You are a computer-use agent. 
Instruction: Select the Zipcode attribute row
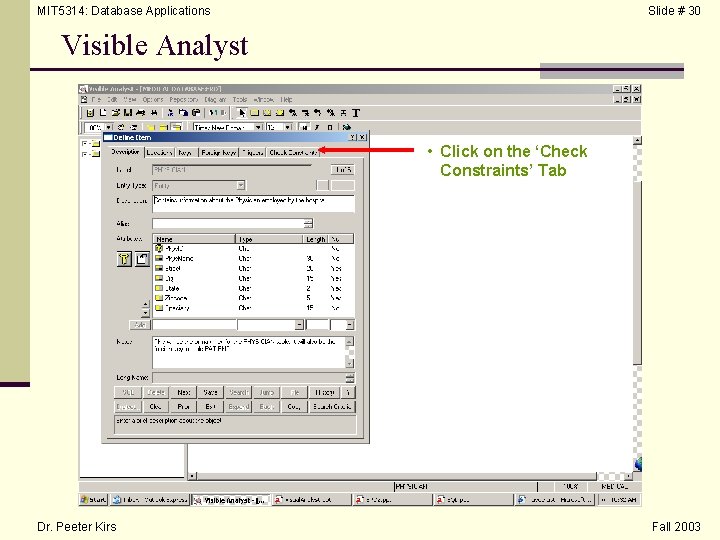(253, 298)
